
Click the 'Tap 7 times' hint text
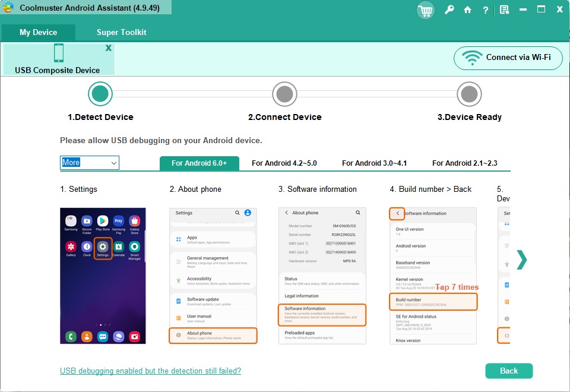457,287
